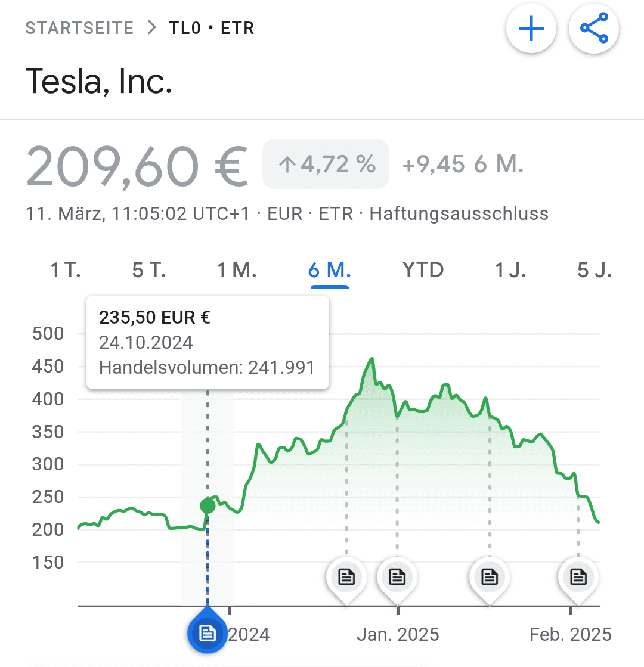This screenshot has width=644, height=667.
Task: Go to STARTSEITE breadcrumb link
Action: pyautogui.click(x=79, y=28)
